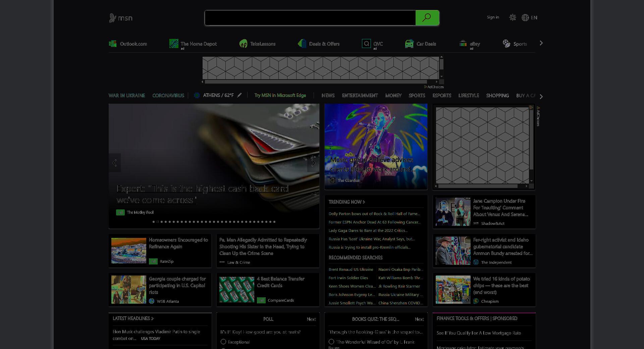Image resolution: width=644 pixels, height=349 pixels.
Task: Switch to the Esports tab
Action: (x=442, y=95)
